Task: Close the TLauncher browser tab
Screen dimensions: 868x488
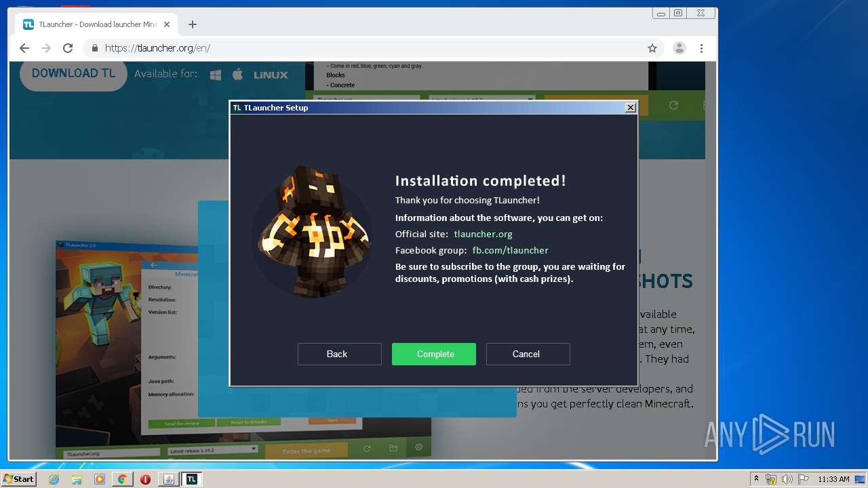Action: [167, 24]
